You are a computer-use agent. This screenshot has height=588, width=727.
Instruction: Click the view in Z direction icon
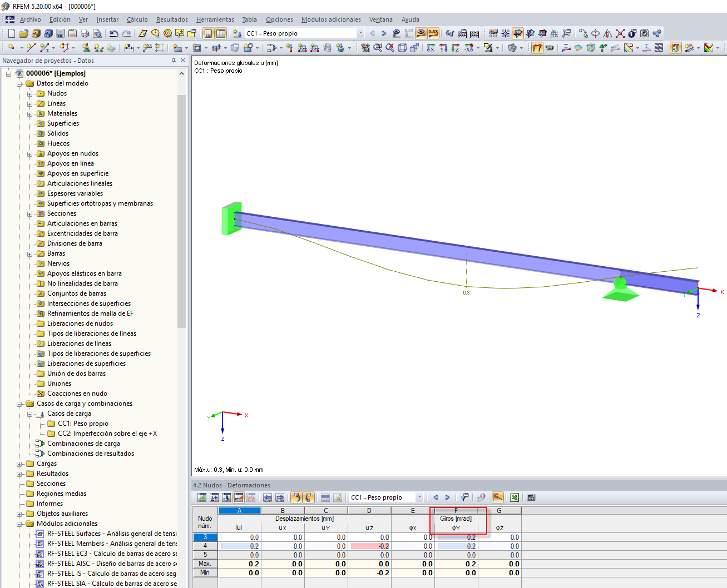pyautogui.click(x=456, y=48)
